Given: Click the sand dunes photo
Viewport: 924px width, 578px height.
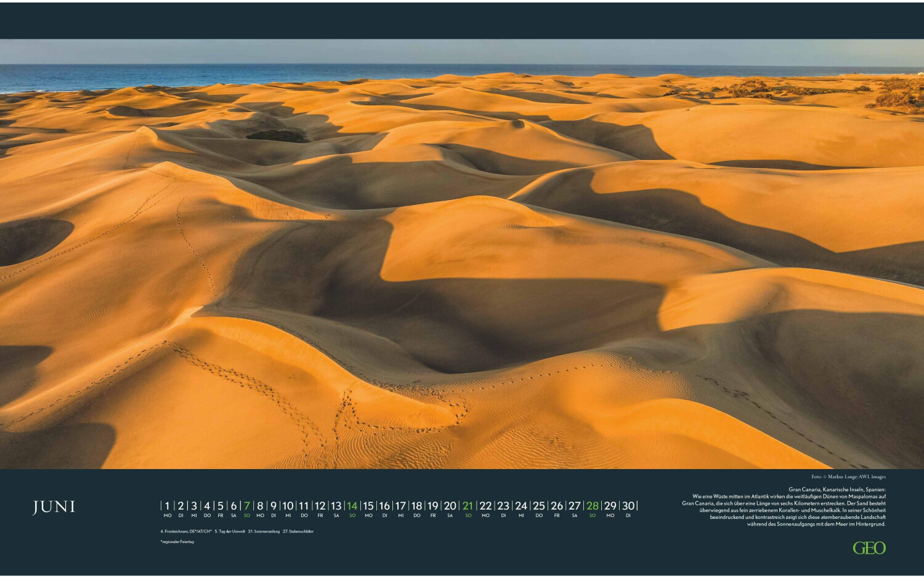Looking at the screenshot, I should click(x=462, y=259).
